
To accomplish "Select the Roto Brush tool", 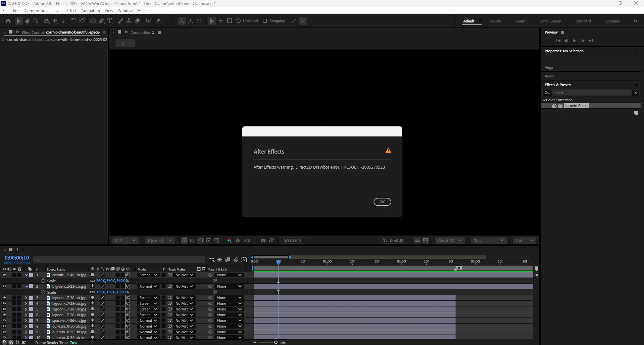I will [x=148, y=21].
